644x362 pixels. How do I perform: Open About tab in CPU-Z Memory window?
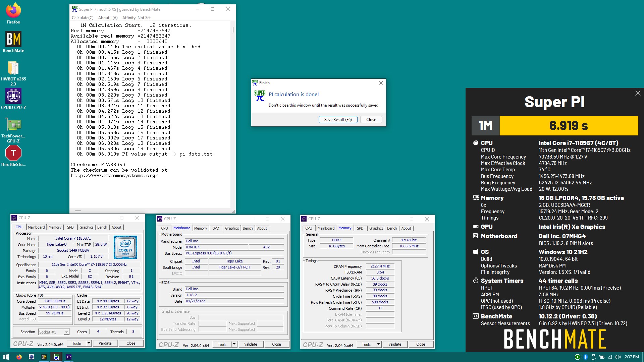click(x=406, y=228)
